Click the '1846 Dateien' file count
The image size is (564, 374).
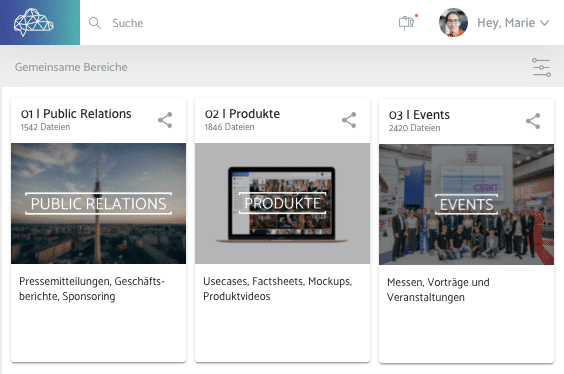(x=229, y=127)
